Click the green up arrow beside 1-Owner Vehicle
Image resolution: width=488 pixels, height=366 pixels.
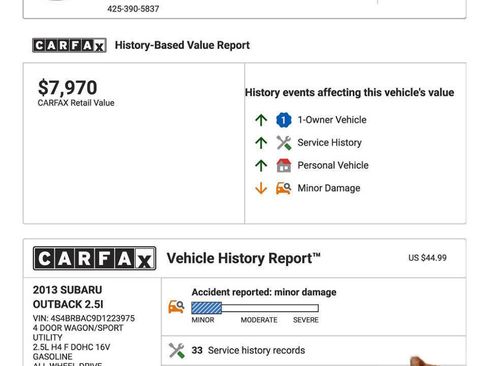[x=261, y=120]
